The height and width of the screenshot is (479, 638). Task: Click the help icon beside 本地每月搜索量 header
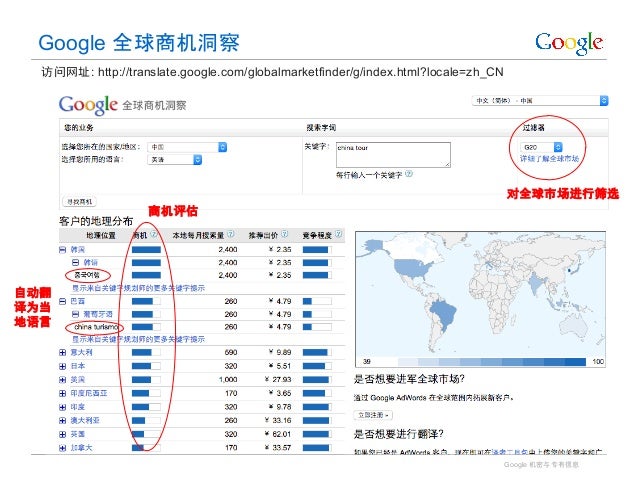coord(231,234)
